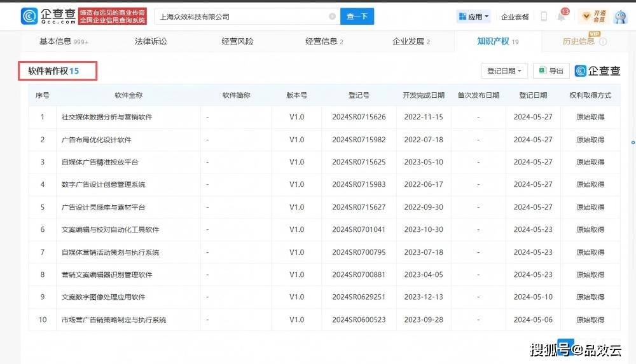636x364 pixels.
Task: Click the user avatar icon
Action: click(x=620, y=17)
